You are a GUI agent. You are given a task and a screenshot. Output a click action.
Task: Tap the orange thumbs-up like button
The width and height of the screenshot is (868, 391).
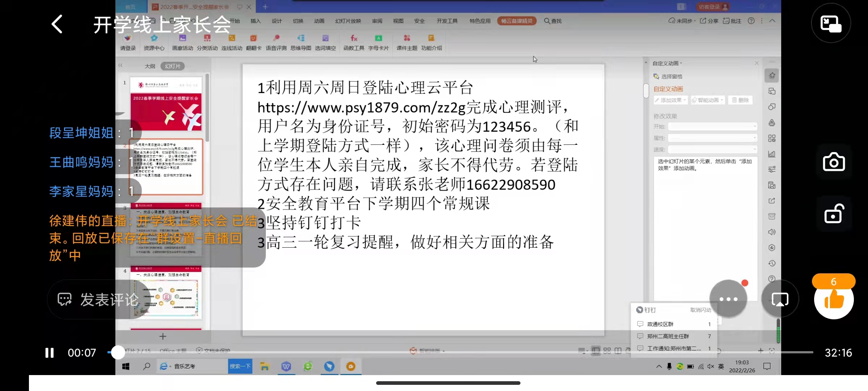click(x=834, y=300)
